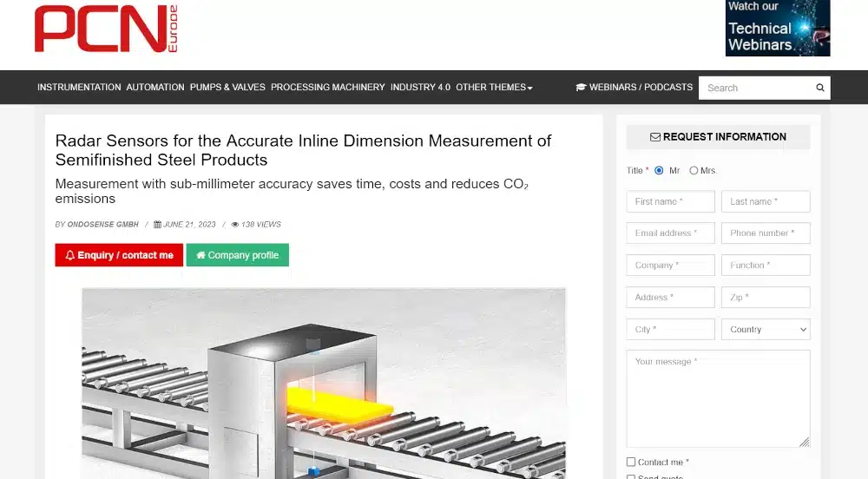868x479 pixels.
Task: Focus the Phone number field
Action: [x=766, y=233]
